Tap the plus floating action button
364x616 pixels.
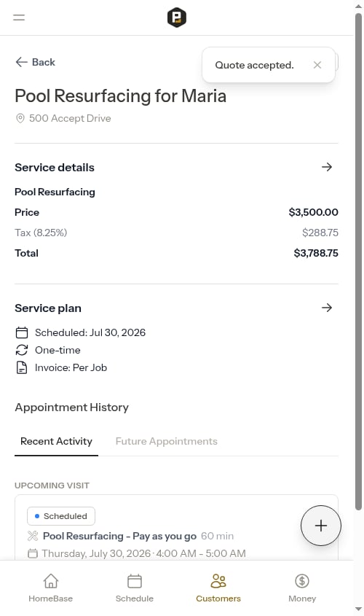point(321,526)
